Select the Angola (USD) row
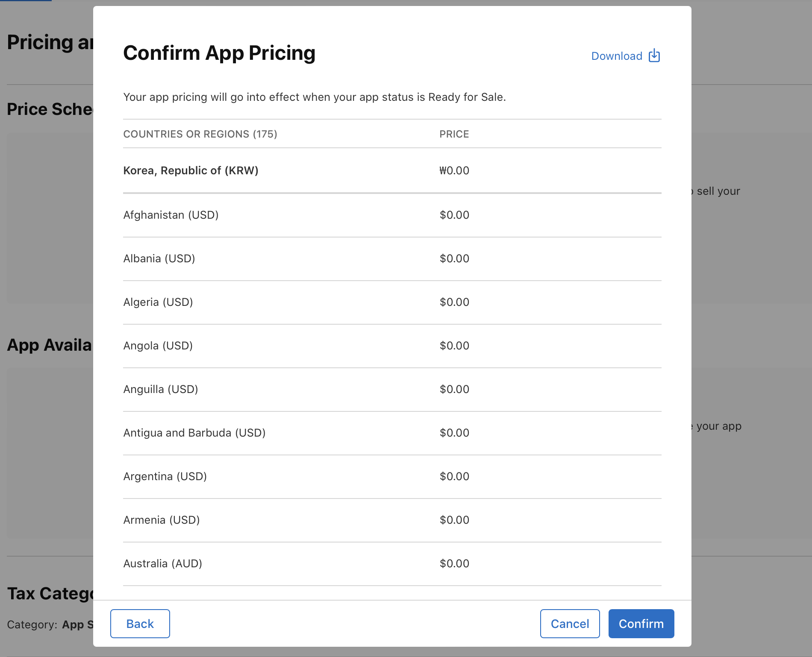Viewport: 812px width, 657px height. pyautogui.click(x=158, y=346)
